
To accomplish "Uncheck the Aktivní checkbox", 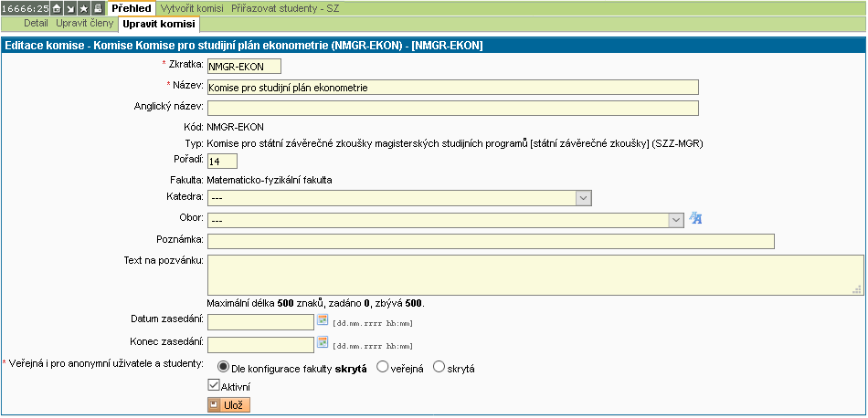I will 214,386.
